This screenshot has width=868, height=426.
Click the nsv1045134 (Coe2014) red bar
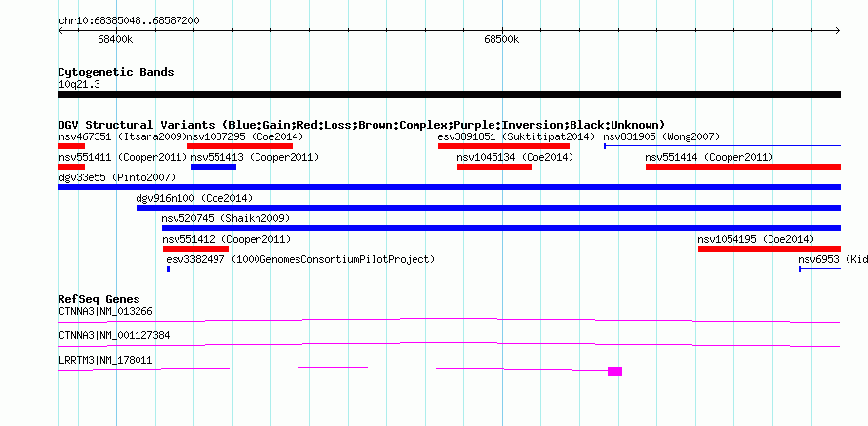(x=494, y=167)
